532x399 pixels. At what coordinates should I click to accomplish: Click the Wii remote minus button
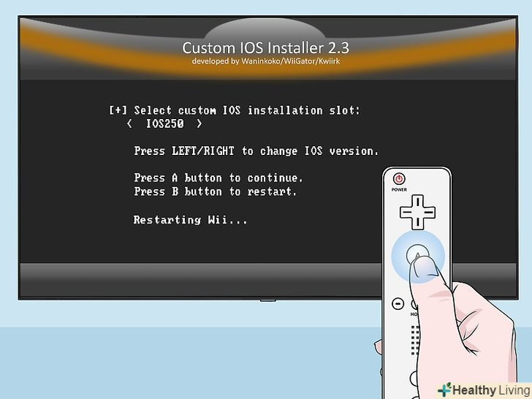[398, 303]
